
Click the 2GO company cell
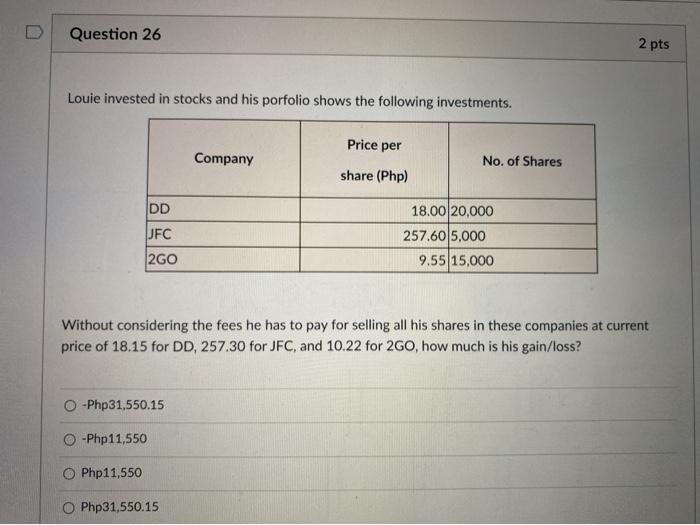[223, 259]
